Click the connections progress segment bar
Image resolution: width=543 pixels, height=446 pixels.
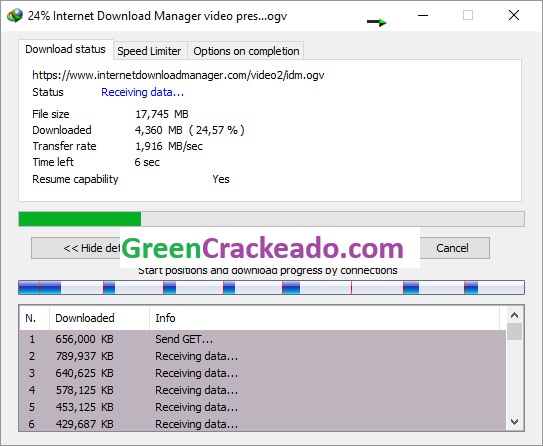(x=272, y=287)
